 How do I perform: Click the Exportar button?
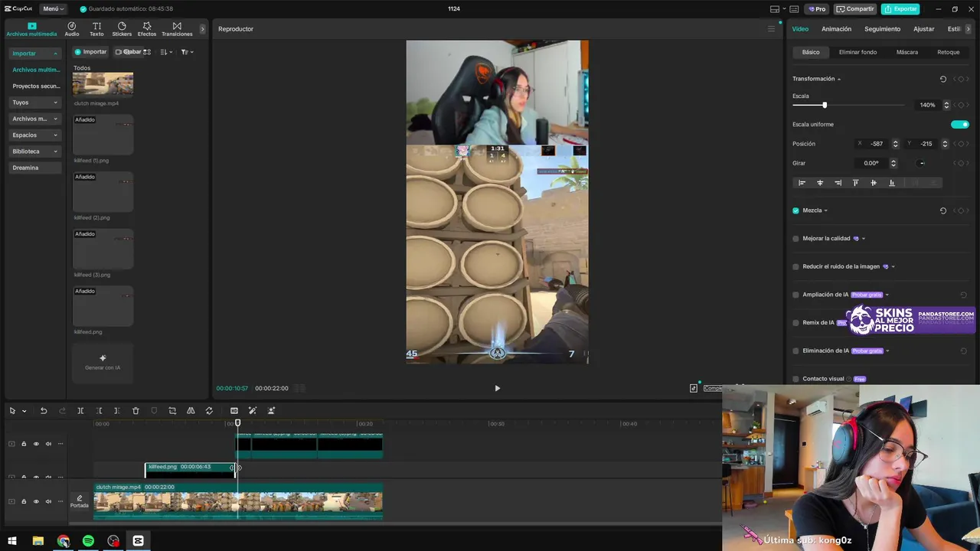(900, 9)
